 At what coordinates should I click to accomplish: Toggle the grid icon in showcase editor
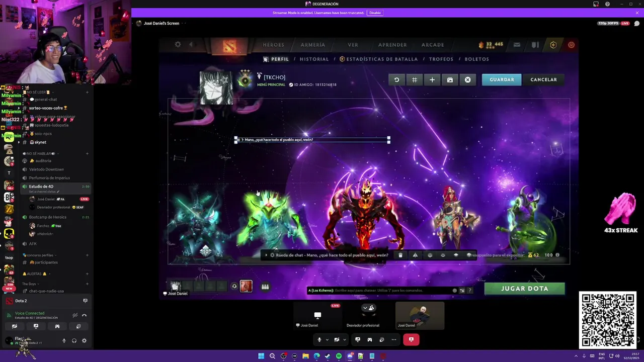pos(414,79)
